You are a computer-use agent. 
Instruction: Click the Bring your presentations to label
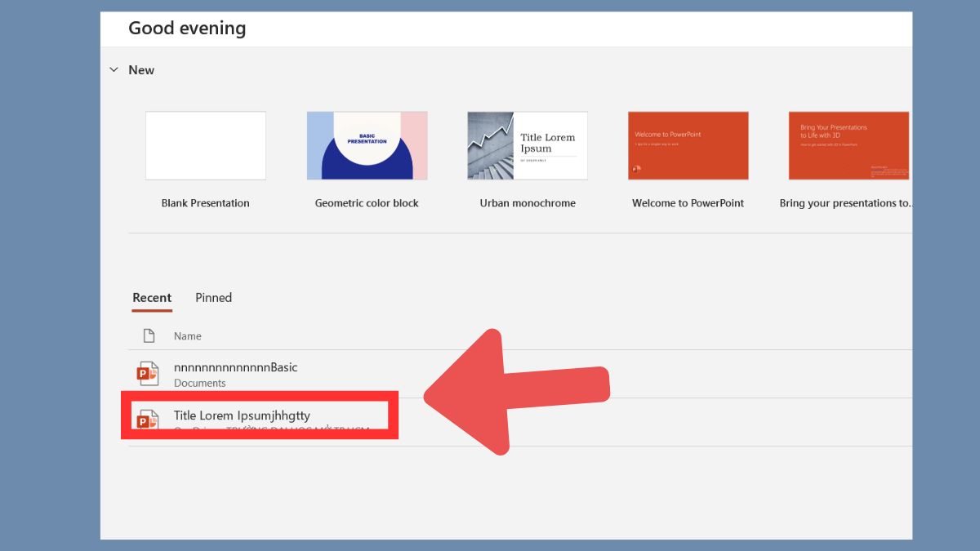coord(845,203)
